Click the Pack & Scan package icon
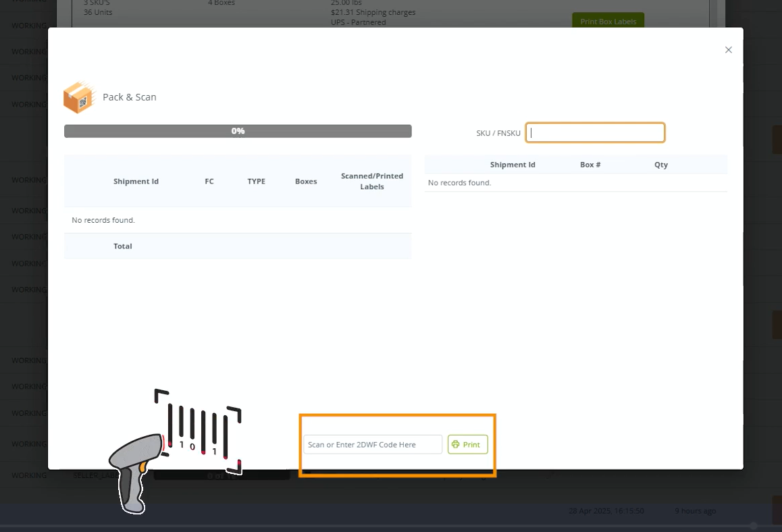This screenshot has width=782, height=532. tap(79, 97)
